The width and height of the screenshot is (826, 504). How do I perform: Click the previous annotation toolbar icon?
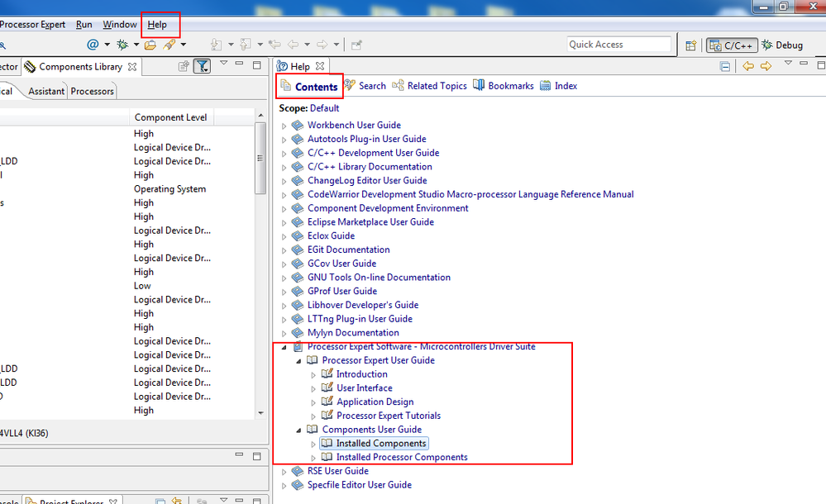pyautogui.click(x=246, y=45)
